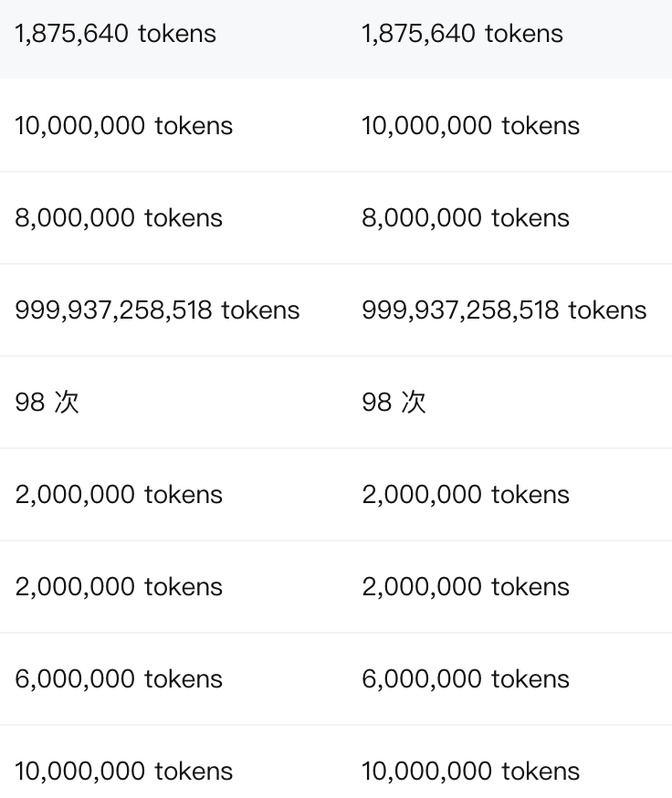Select the right 999,937,258,518 tokens value

[x=504, y=310]
